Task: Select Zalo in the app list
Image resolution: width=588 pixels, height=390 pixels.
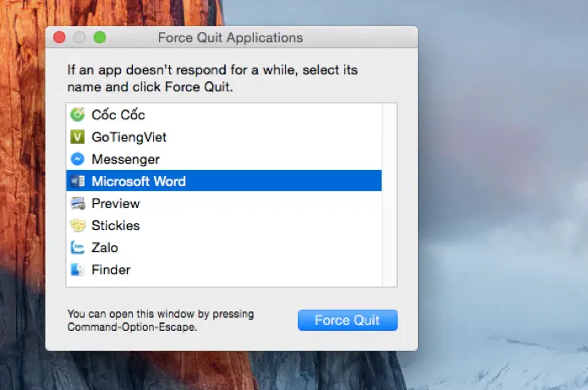Action: point(224,248)
